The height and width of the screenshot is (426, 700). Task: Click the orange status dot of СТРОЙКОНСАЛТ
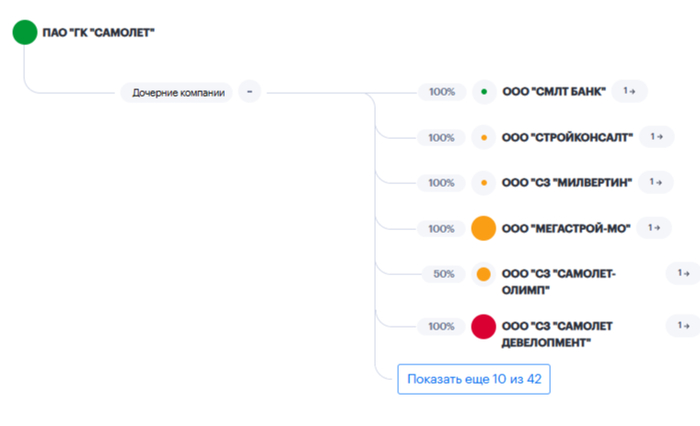(x=484, y=137)
